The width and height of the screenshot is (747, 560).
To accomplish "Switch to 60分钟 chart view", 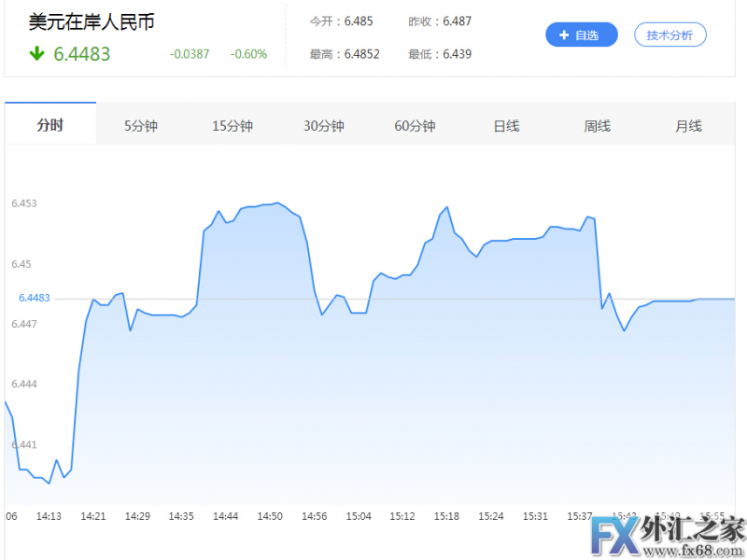I will [x=415, y=126].
